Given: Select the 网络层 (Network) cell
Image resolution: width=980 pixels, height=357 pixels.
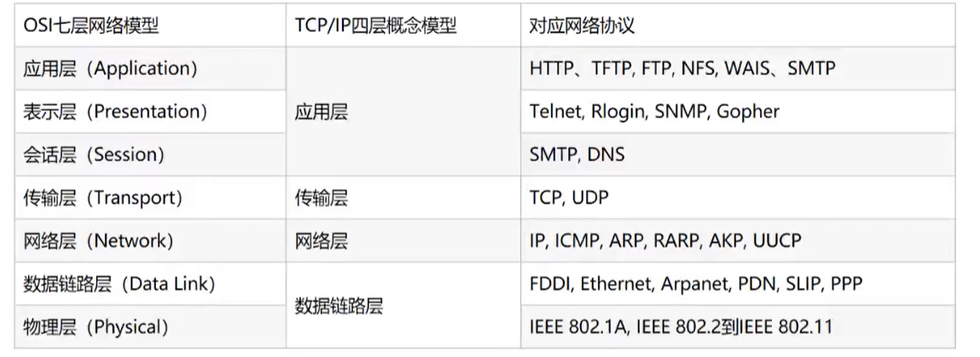Looking at the screenshot, I should [x=151, y=241].
